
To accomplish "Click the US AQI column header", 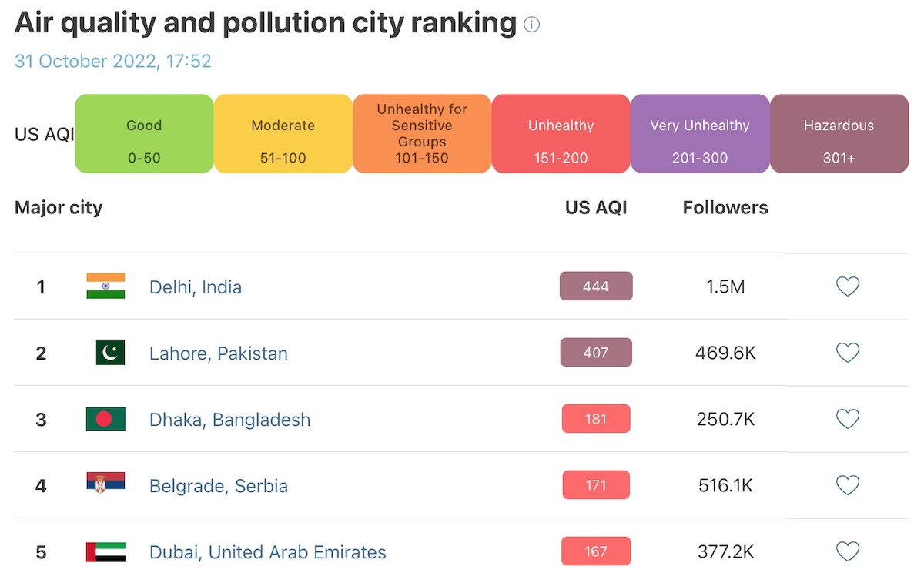I will click(596, 208).
